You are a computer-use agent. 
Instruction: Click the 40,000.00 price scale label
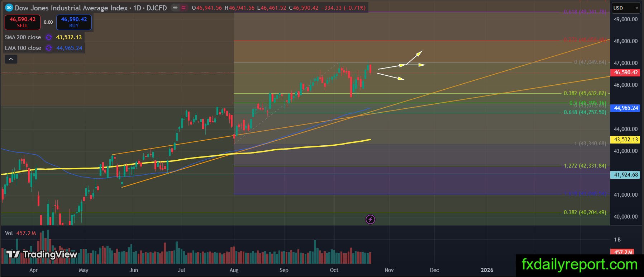(626, 217)
